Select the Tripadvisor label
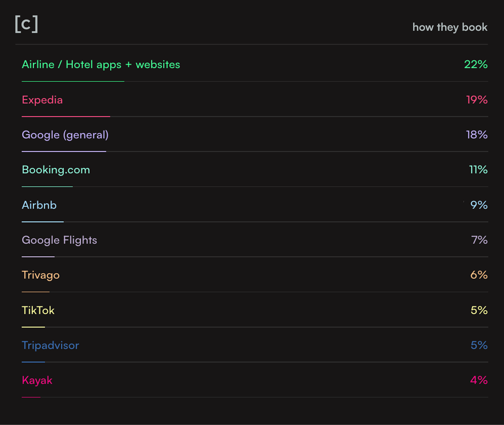The image size is (504, 425). click(x=50, y=345)
